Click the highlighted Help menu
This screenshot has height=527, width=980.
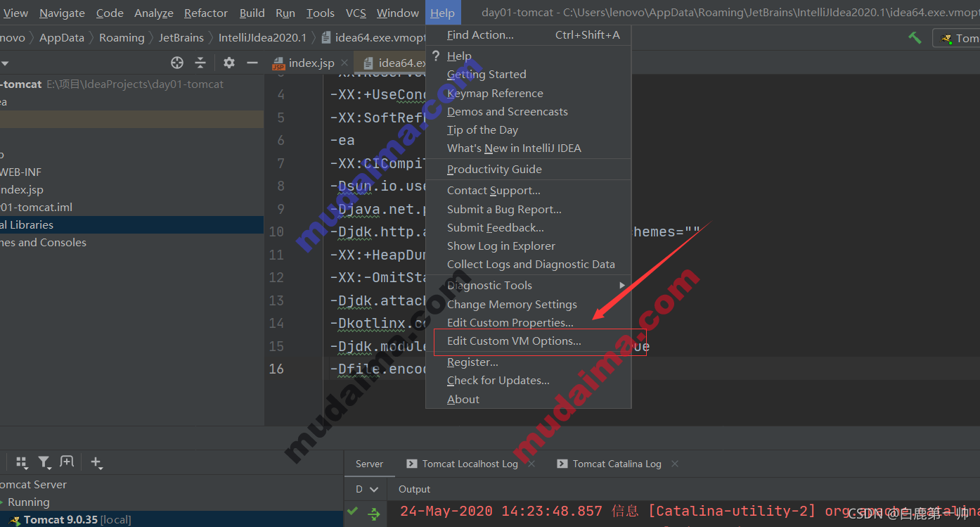(443, 13)
